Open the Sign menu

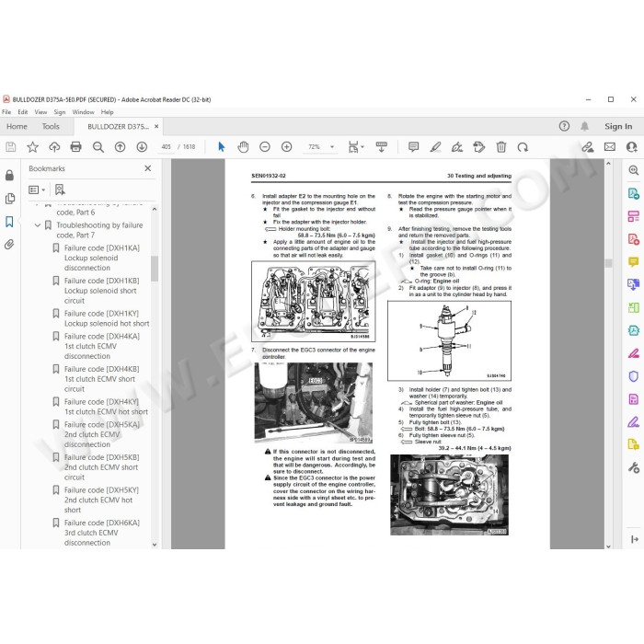60,112
